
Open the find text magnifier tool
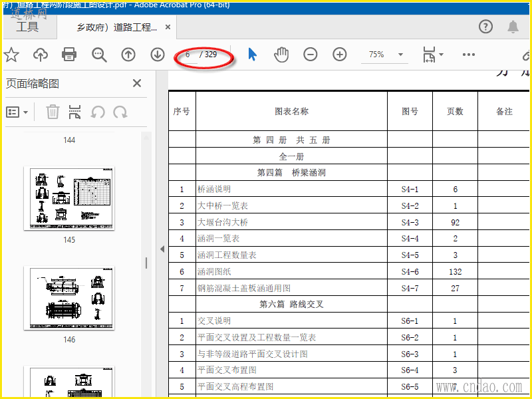pos(99,55)
